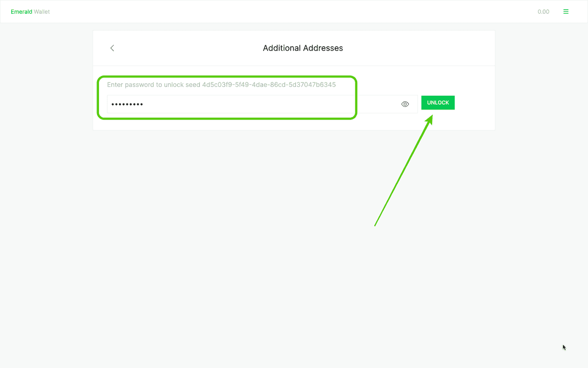This screenshot has height=368, width=588.
Task: Click the word "Emerald" in the logo
Action: (22, 12)
